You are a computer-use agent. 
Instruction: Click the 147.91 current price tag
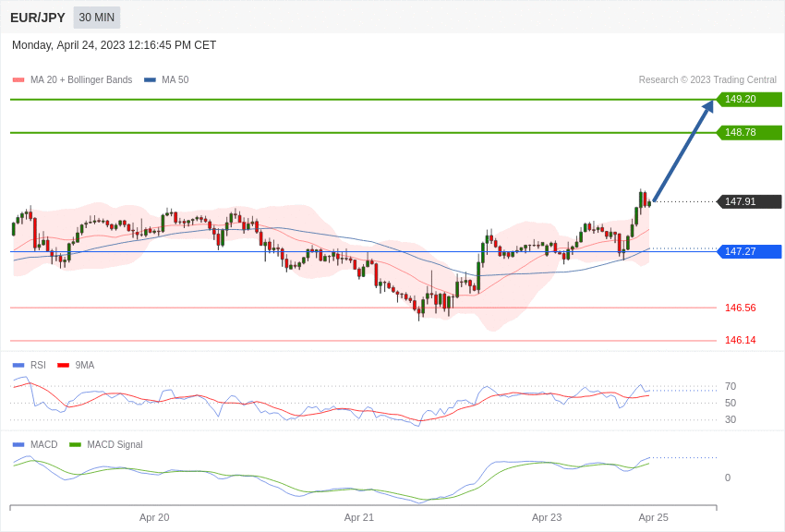pyautogui.click(x=750, y=201)
